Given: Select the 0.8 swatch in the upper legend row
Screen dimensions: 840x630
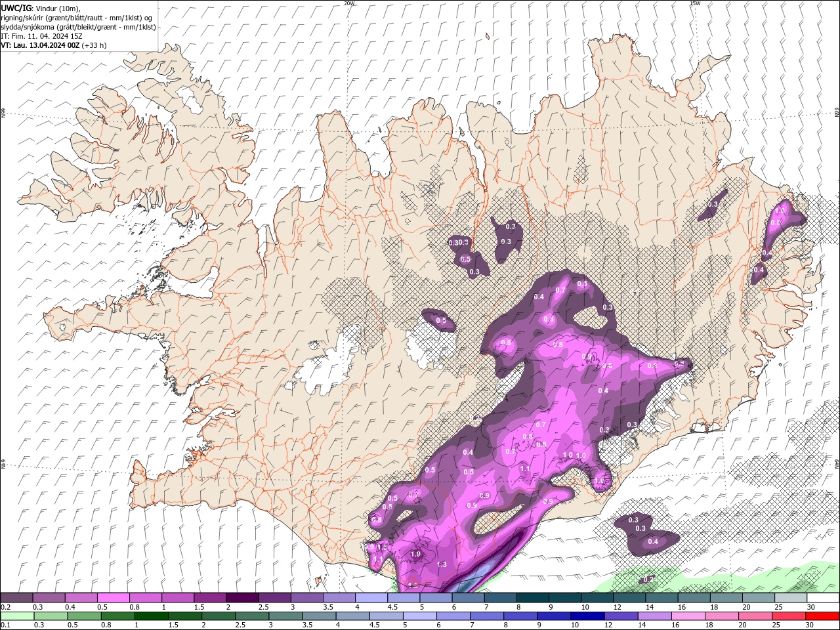Looking at the screenshot, I should [x=145, y=598].
